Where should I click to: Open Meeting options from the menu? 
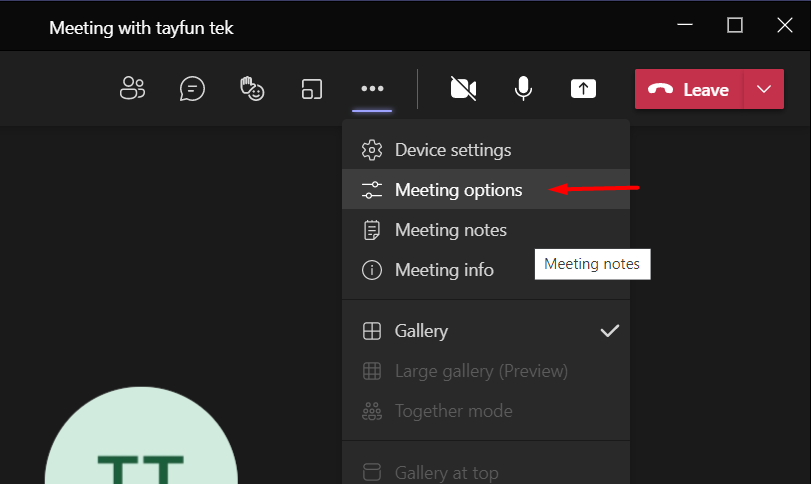(x=458, y=190)
